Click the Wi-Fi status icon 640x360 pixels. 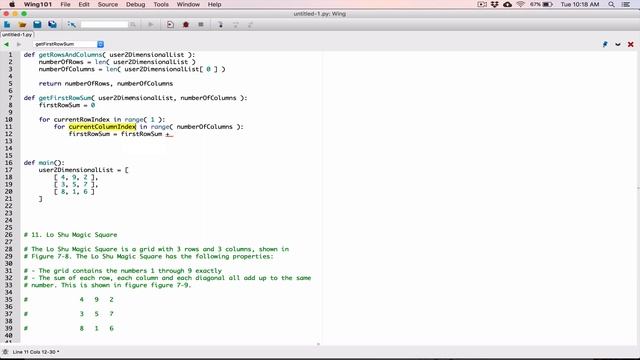[x=520, y=4]
